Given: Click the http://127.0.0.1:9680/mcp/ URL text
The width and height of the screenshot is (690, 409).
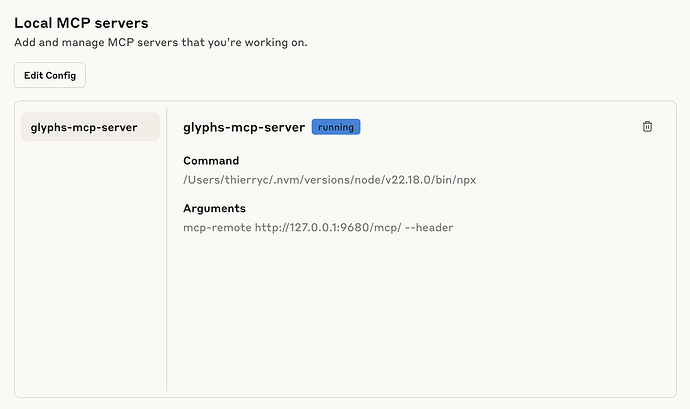Looking at the screenshot, I should click(329, 228).
